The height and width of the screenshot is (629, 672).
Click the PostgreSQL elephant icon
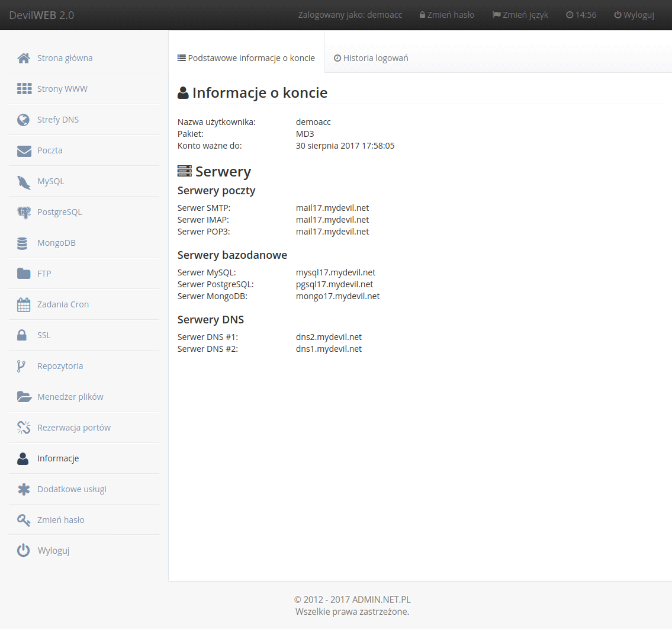pyautogui.click(x=24, y=212)
